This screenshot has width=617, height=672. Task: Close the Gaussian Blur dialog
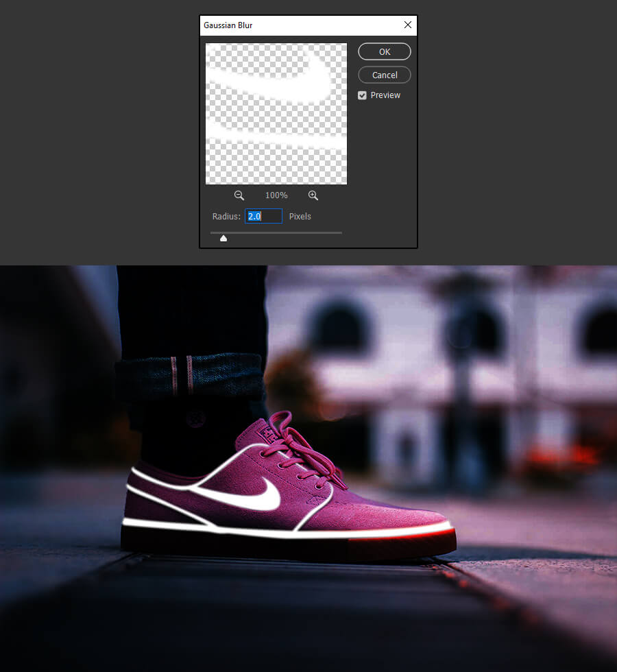coord(408,25)
